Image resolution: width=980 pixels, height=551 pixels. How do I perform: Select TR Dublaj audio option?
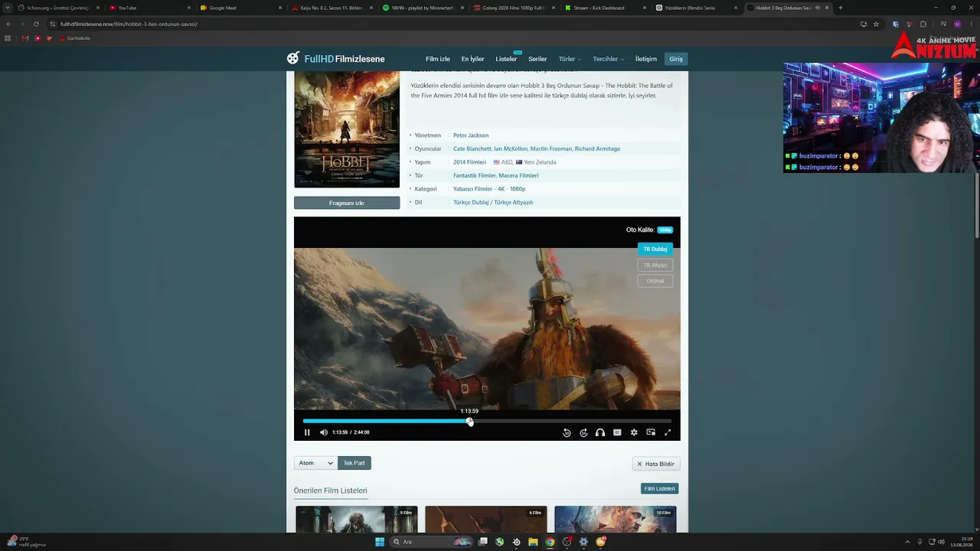[x=655, y=249]
